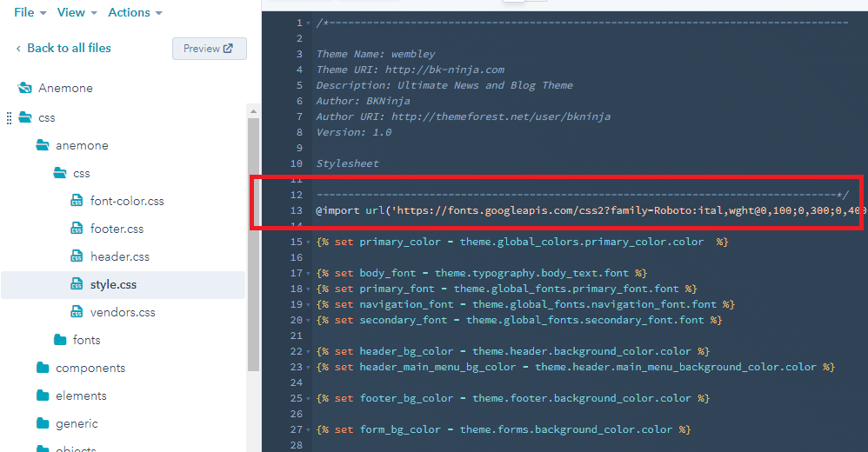Click the Preview button
Viewport: 868px width, 452px height.
209,49
